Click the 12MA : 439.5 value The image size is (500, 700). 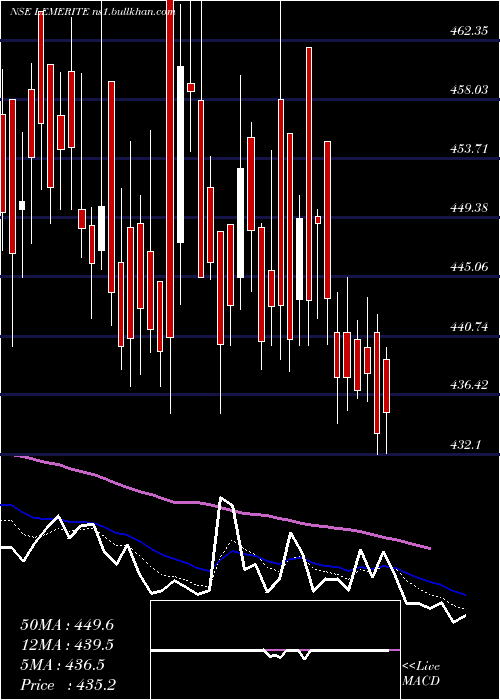67,645
